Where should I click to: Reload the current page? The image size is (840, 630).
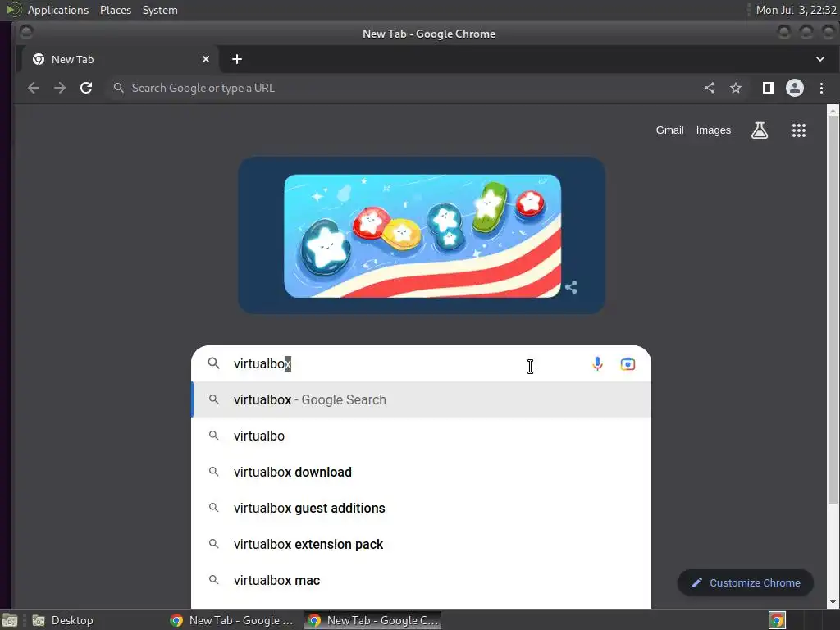[x=85, y=88]
